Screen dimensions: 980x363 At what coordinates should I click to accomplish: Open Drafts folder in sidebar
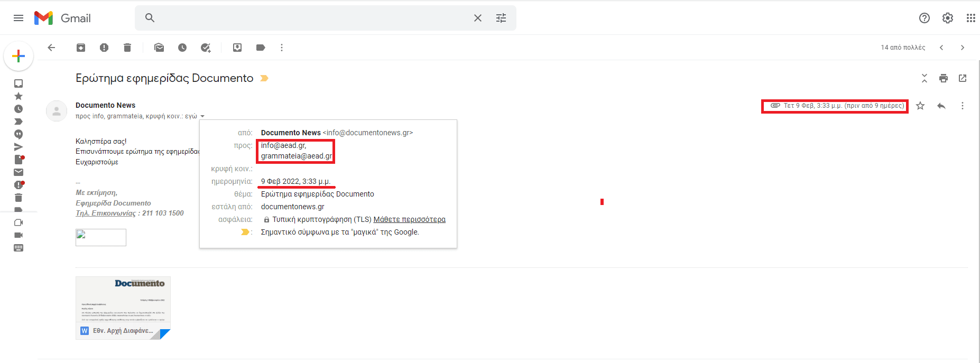click(19, 160)
